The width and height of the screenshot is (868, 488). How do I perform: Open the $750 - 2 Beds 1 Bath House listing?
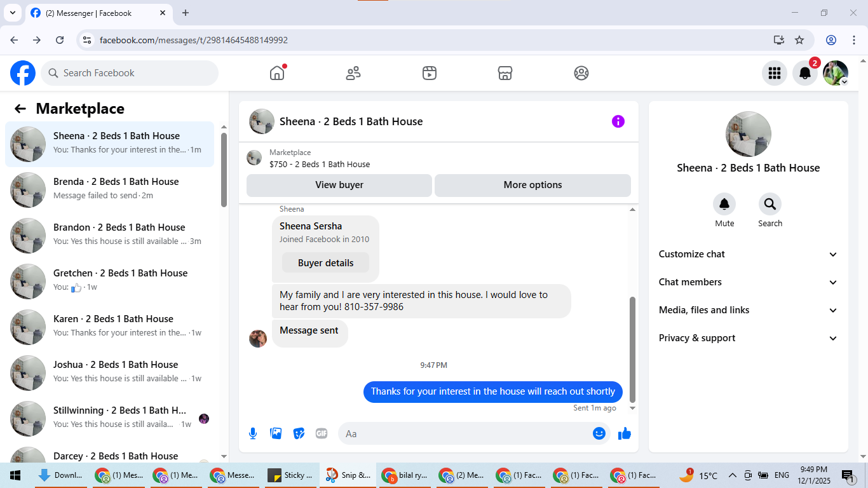[320, 164]
